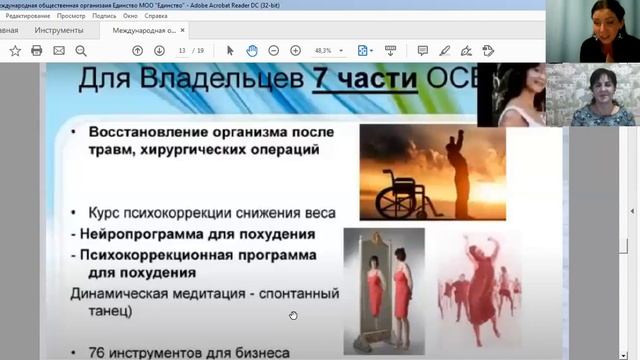Screen dimensions: 640x360
Task: Click the underlined '7 части' heading text
Action: coord(364,78)
